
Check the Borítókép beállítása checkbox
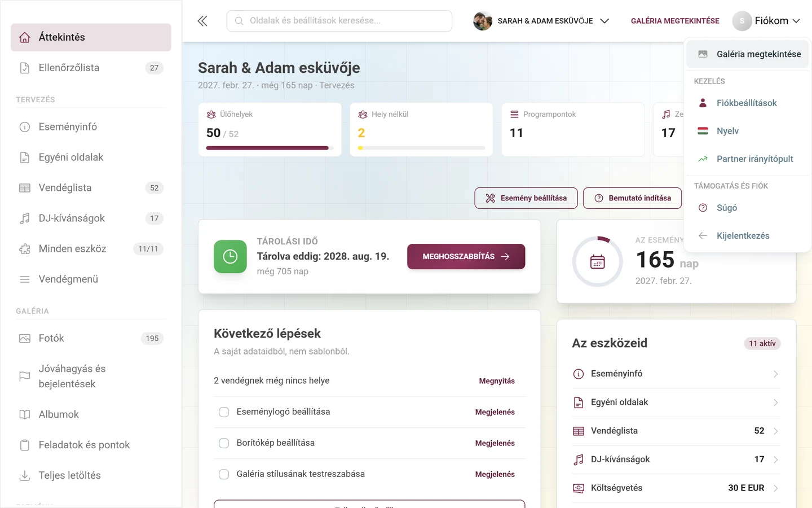(x=224, y=443)
